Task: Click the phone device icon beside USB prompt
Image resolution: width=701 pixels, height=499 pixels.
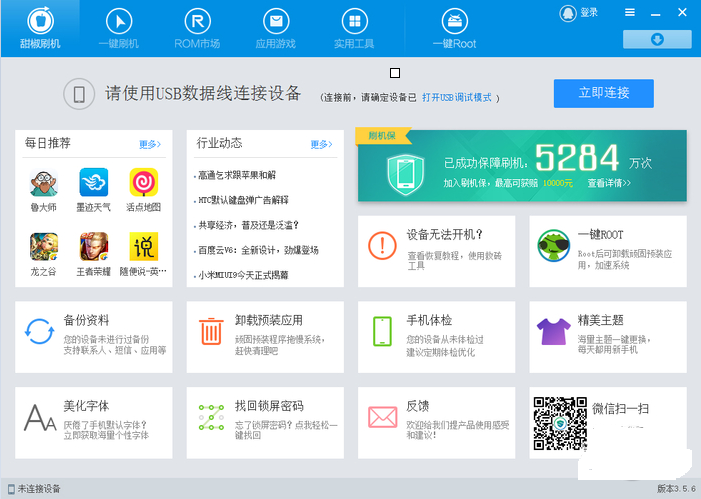Action: point(79,94)
